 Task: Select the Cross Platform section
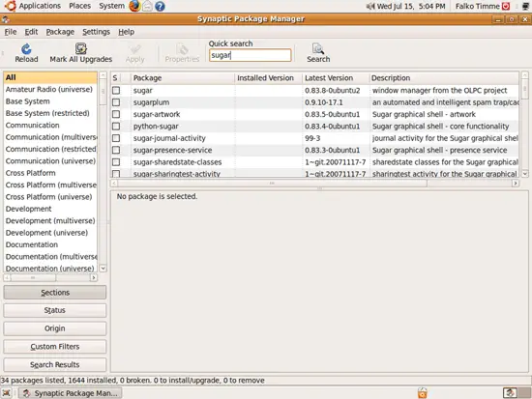50,173
